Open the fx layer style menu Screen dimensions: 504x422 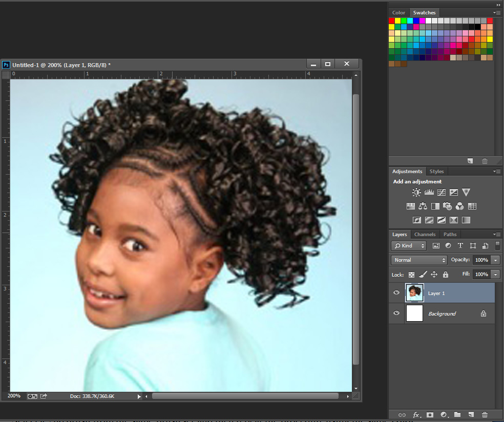tap(417, 415)
